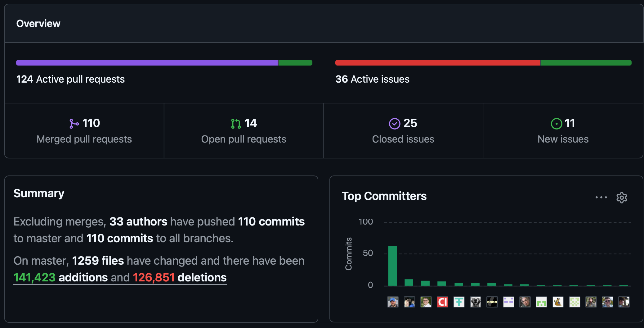Click the red part of the active issues bar

click(x=437, y=63)
